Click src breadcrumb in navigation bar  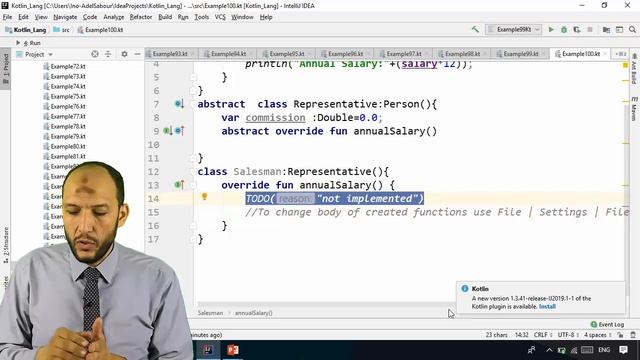point(62,30)
